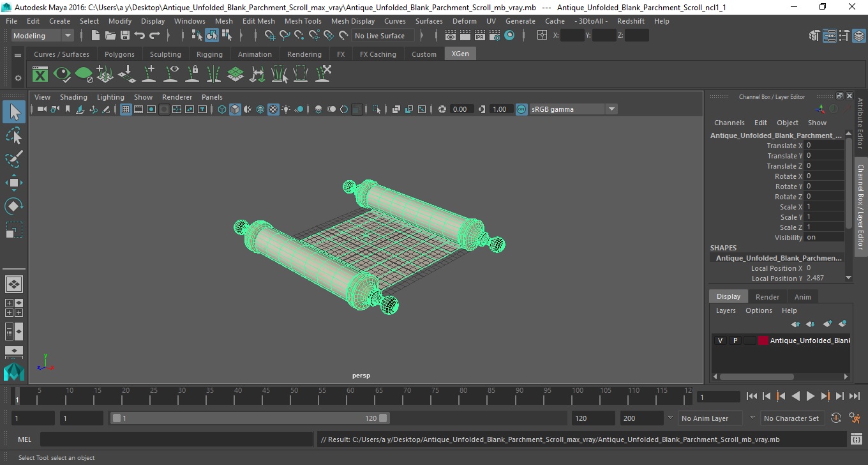Click Layer Editor horizontal scrollbar
This screenshot has width=868, height=465.
click(x=757, y=377)
